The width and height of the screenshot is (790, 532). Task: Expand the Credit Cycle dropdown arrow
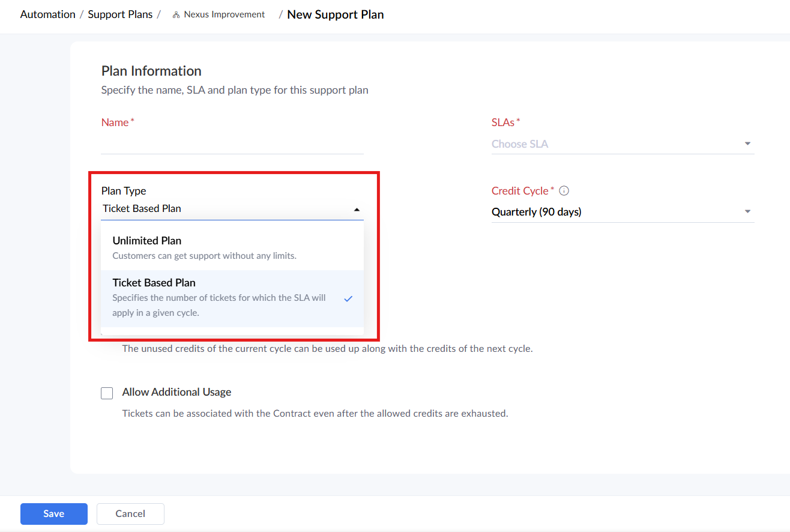[747, 212]
